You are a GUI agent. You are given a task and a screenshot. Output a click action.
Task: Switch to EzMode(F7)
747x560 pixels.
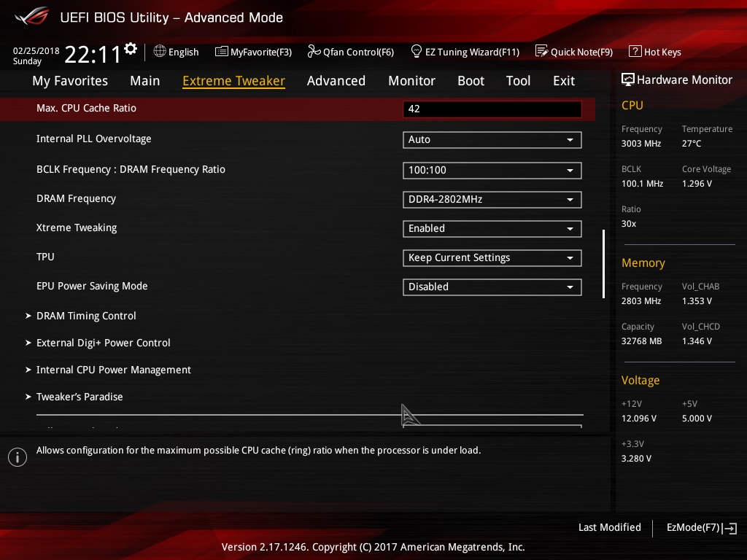(702, 528)
